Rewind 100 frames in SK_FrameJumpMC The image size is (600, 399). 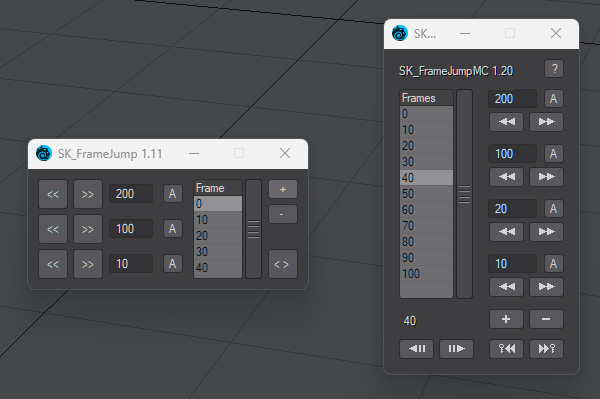coord(507,177)
